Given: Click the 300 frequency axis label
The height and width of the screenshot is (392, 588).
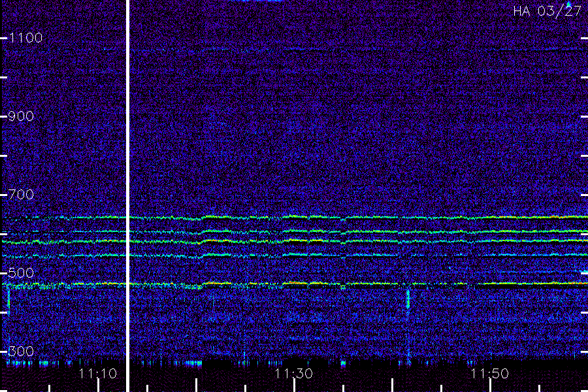Looking at the screenshot, I should point(21,351).
